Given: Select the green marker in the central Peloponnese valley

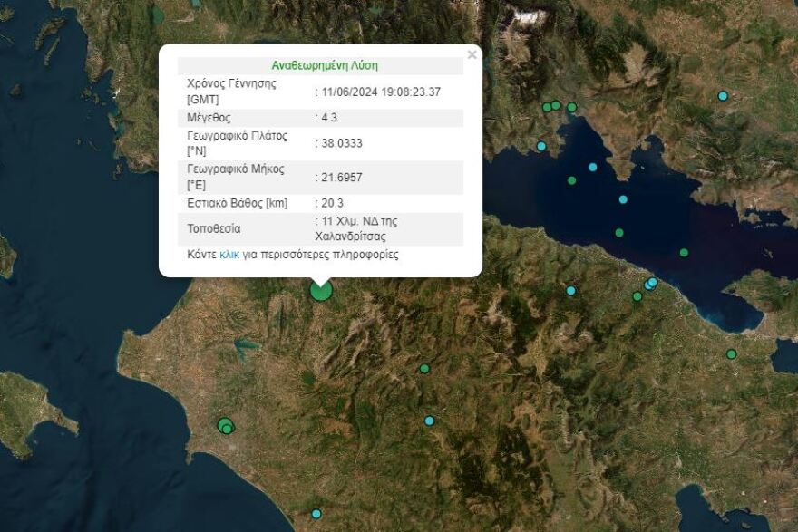Looking at the screenshot, I should pyautogui.click(x=424, y=368).
